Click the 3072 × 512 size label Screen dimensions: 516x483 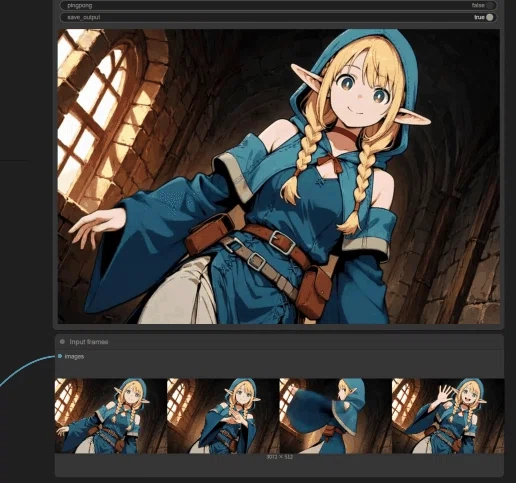point(279,457)
